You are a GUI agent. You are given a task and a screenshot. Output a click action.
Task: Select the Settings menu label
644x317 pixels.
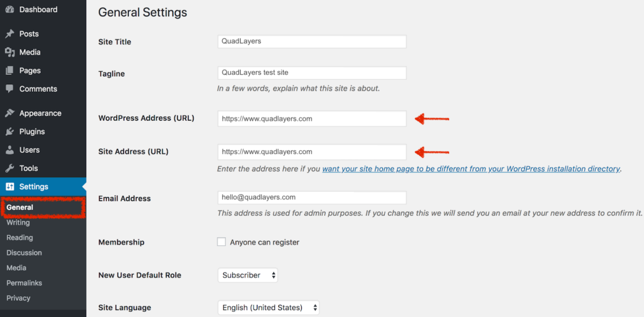34,187
